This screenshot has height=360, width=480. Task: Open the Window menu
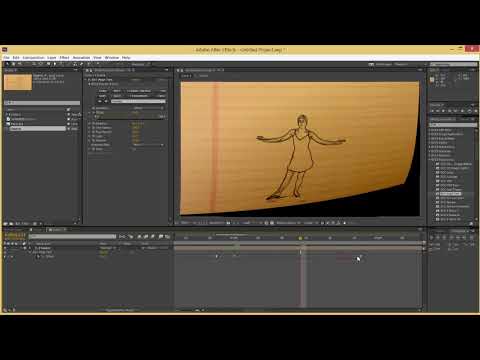[x=112, y=58]
